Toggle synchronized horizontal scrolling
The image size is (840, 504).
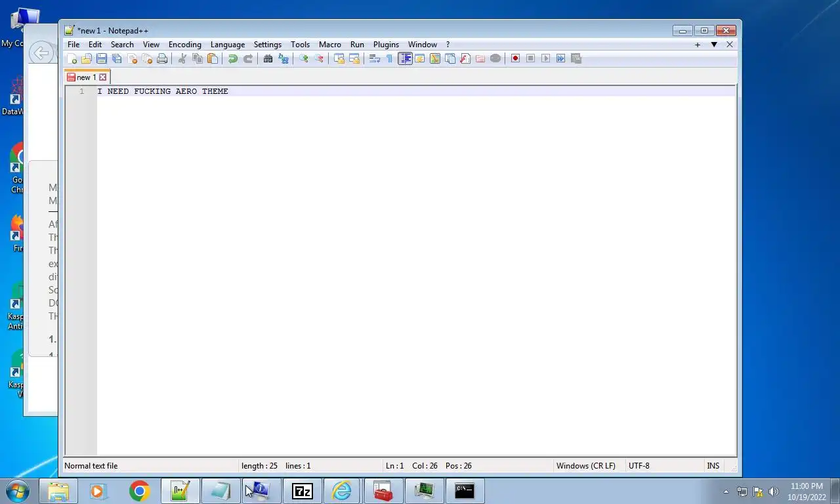354,58
